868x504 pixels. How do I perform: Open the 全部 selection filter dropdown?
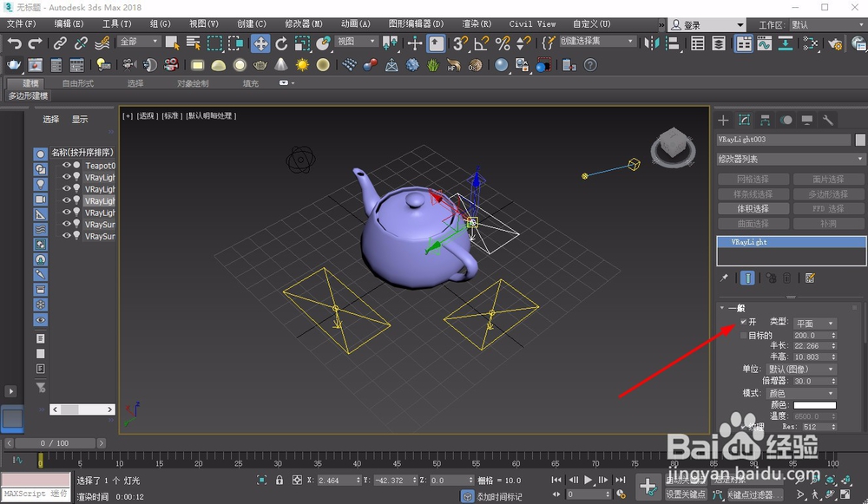point(139,42)
